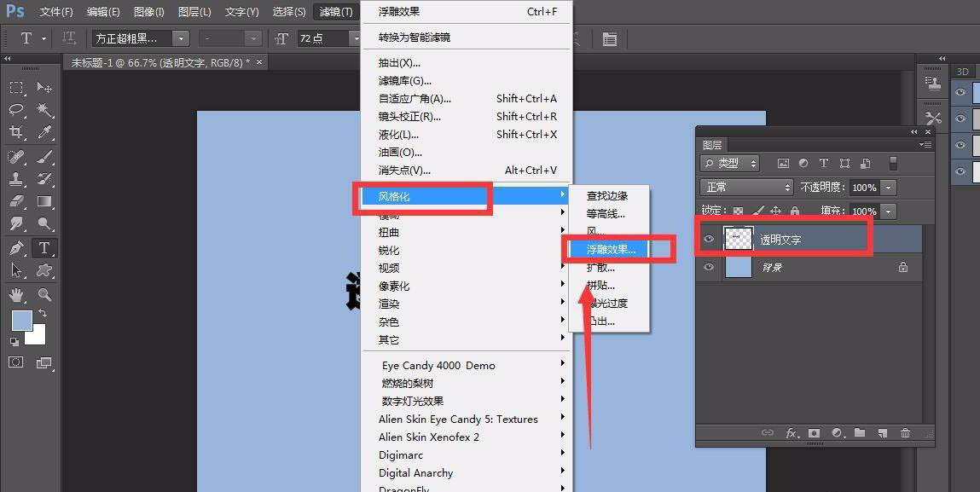Hide the 透明文字 layer
Image resolution: width=980 pixels, height=492 pixels.
tap(708, 239)
